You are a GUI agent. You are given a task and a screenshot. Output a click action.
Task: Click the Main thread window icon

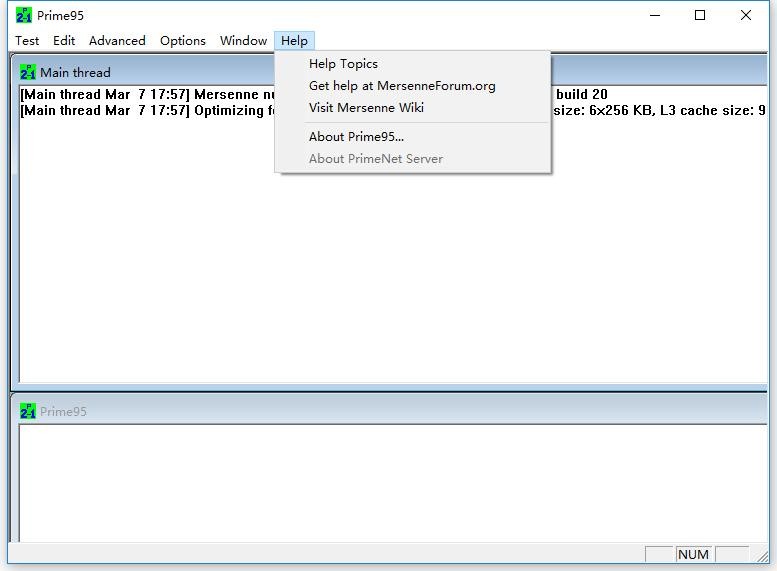tap(28, 72)
